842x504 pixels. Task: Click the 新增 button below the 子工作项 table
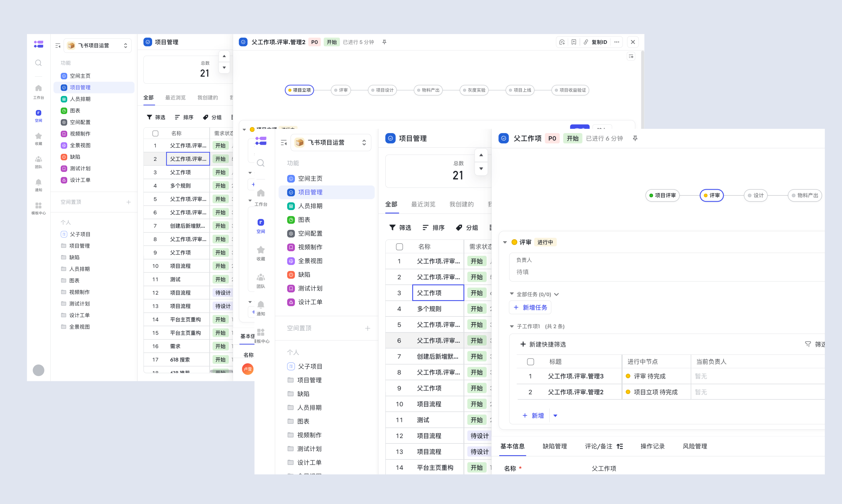[x=533, y=416]
